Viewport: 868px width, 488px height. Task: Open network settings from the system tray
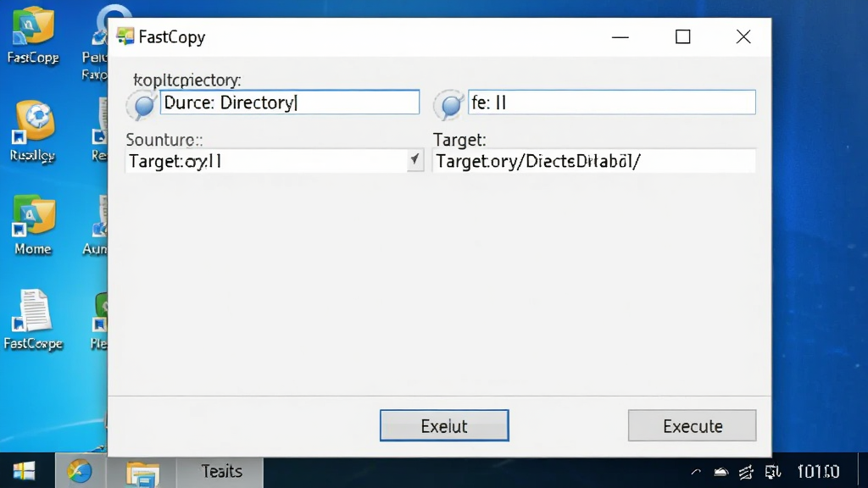pyautogui.click(x=746, y=472)
